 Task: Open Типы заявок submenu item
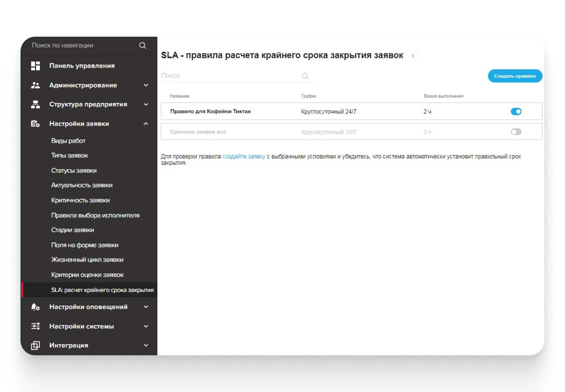click(x=70, y=155)
